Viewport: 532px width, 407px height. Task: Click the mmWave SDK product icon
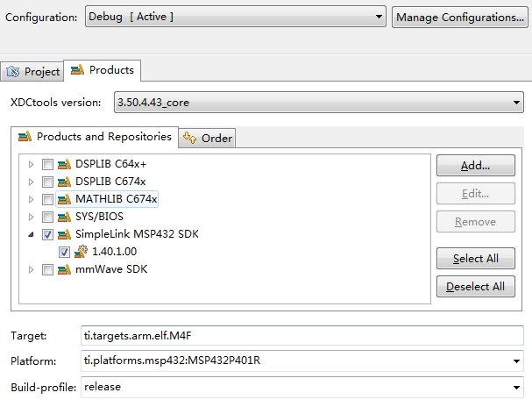[64, 269]
